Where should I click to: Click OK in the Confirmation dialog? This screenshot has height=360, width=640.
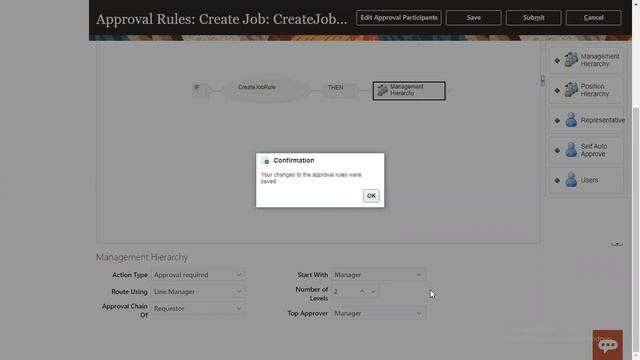pyautogui.click(x=371, y=196)
